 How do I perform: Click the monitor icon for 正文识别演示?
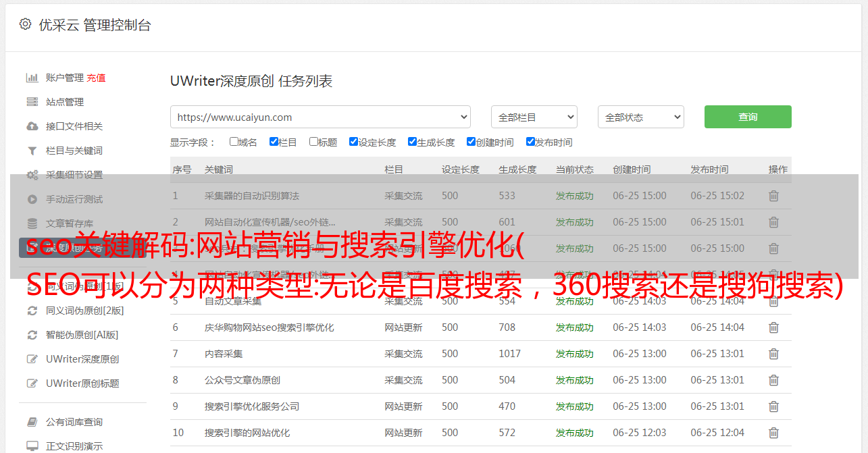click(x=32, y=446)
